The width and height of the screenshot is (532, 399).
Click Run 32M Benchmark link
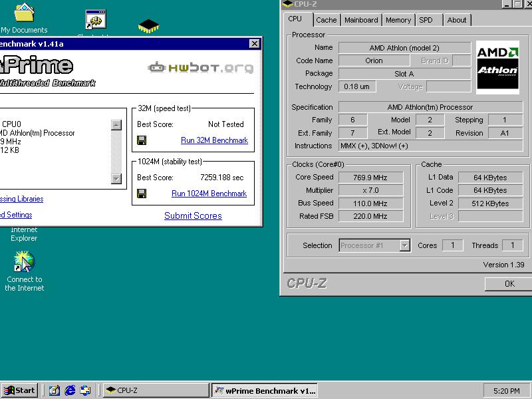pyautogui.click(x=214, y=140)
